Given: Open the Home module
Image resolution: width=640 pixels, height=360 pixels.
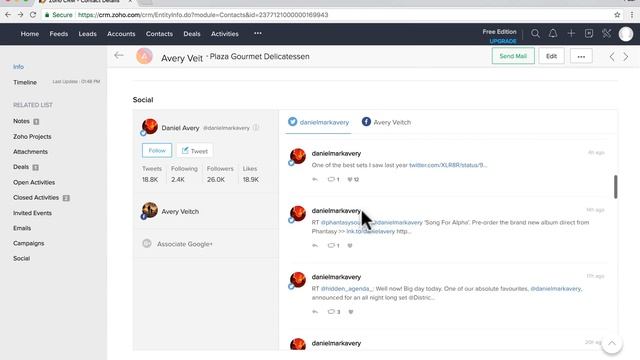Looking at the screenshot, I should click(30, 34).
